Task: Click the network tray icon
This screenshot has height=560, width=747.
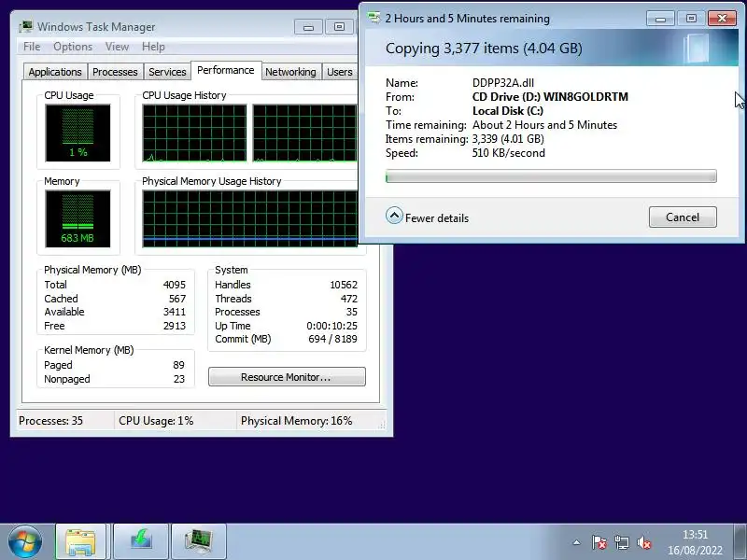Action: pos(621,542)
